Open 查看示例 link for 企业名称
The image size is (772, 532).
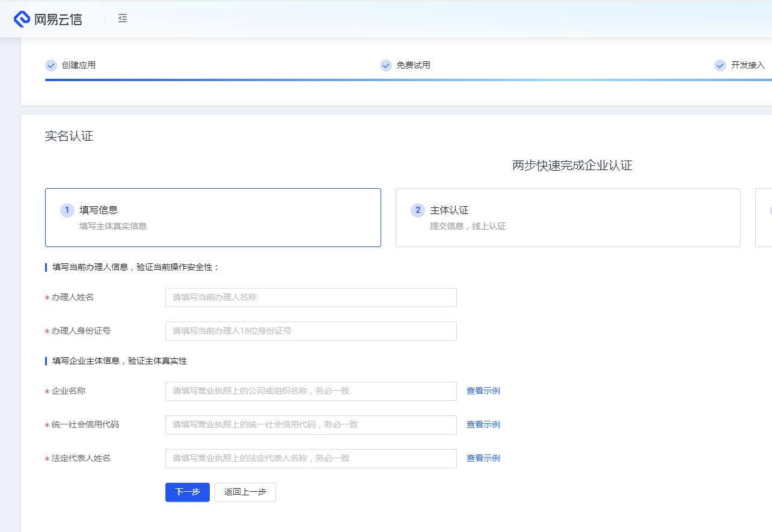[483, 391]
